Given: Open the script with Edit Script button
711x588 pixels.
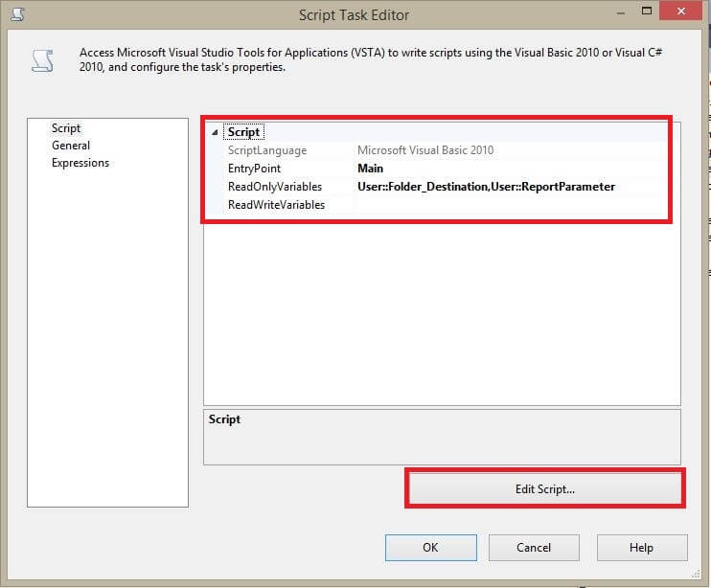Looking at the screenshot, I should click(x=545, y=489).
